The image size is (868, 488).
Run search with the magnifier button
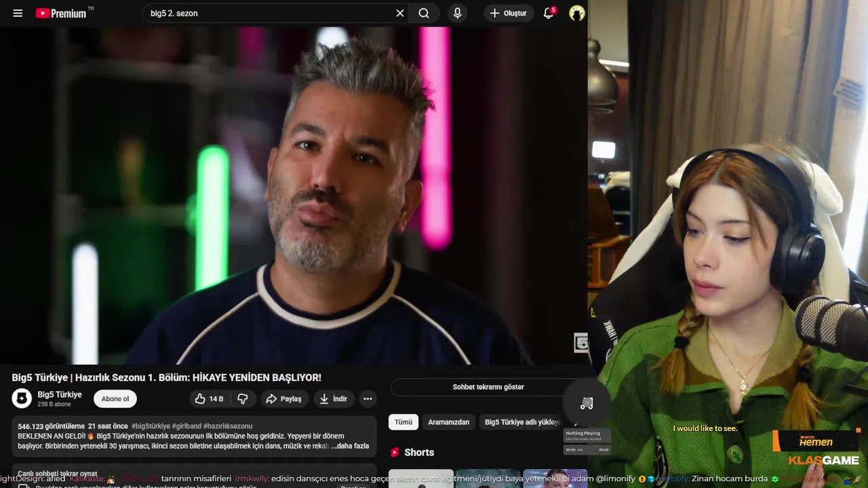coord(424,13)
